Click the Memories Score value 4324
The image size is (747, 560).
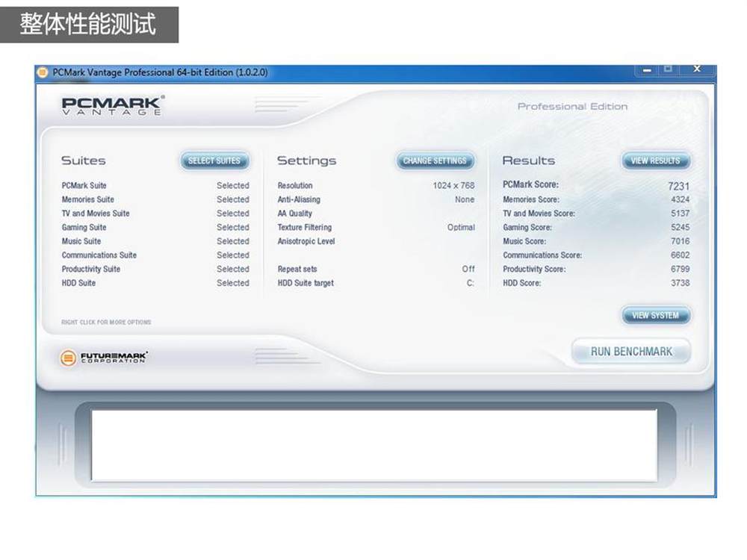[681, 199]
